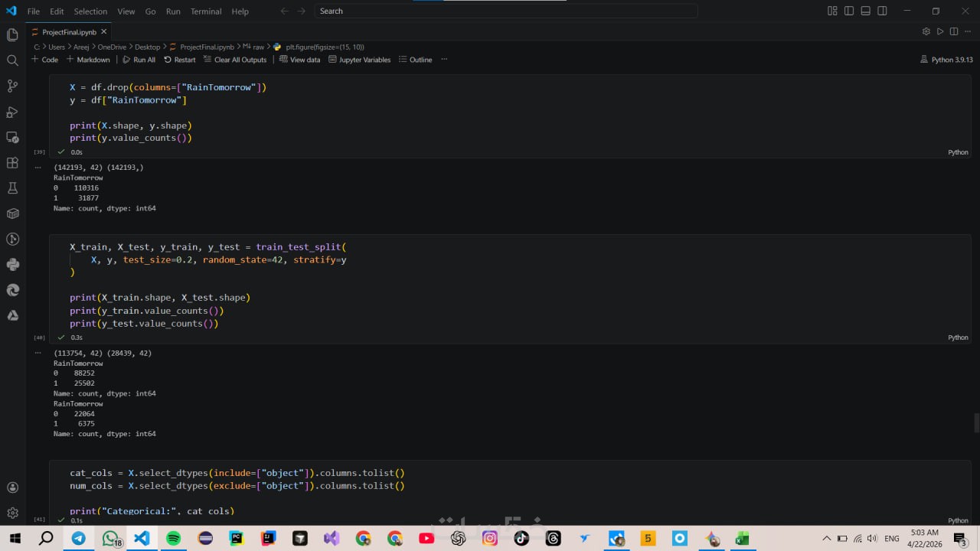Open the Python 3.9.13 kernel selector
980x551 pixels.
pyautogui.click(x=947, y=60)
